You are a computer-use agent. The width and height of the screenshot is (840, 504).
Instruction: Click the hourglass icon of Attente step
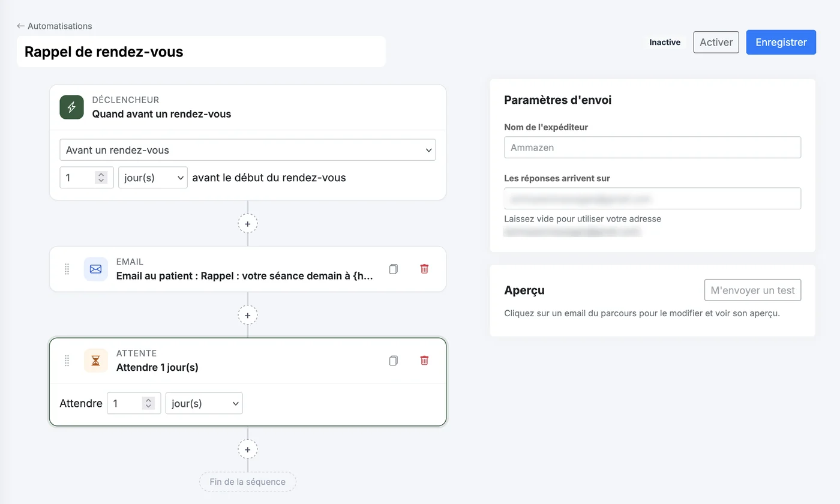coord(95,361)
